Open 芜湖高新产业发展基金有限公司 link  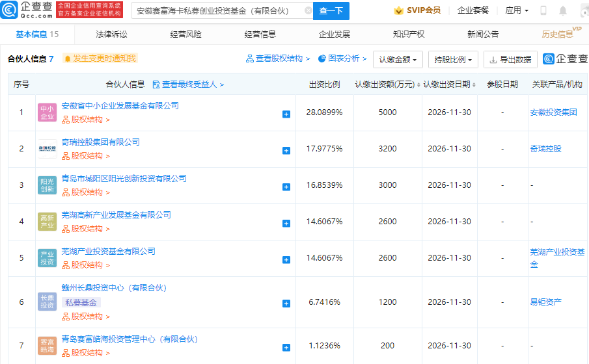[116, 215]
